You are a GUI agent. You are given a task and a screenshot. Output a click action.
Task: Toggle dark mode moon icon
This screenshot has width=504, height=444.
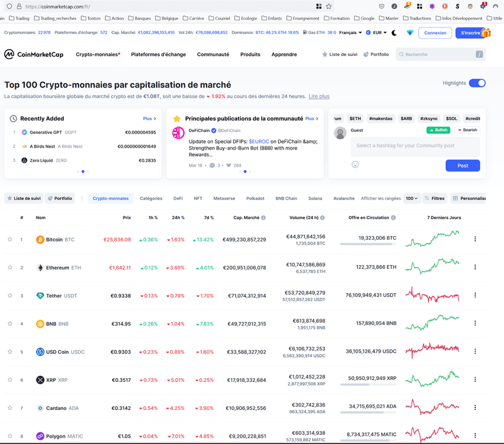[394, 33]
